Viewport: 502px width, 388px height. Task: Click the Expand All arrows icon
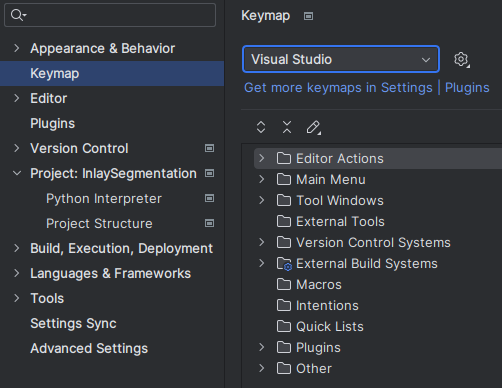[261, 127]
